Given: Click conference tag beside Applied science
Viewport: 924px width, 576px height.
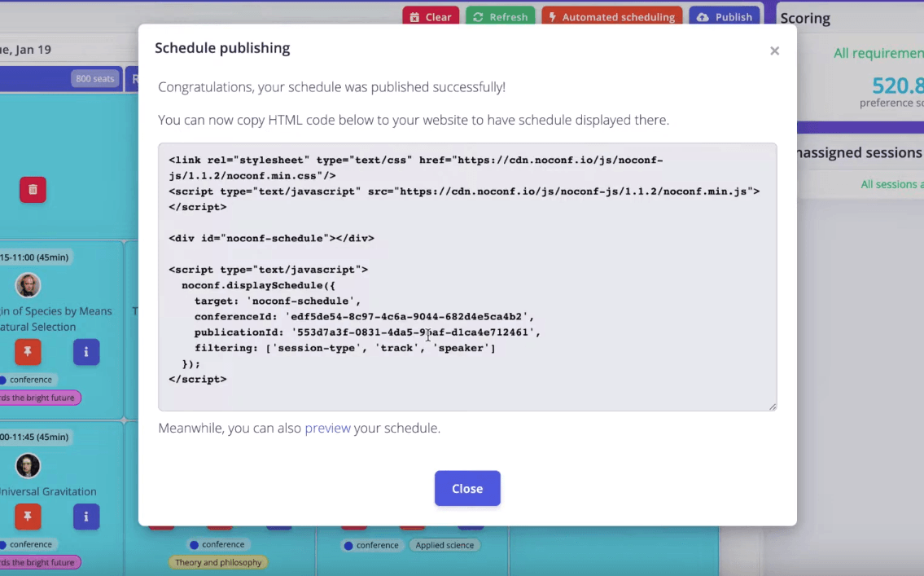Looking at the screenshot, I should coord(371,545).
